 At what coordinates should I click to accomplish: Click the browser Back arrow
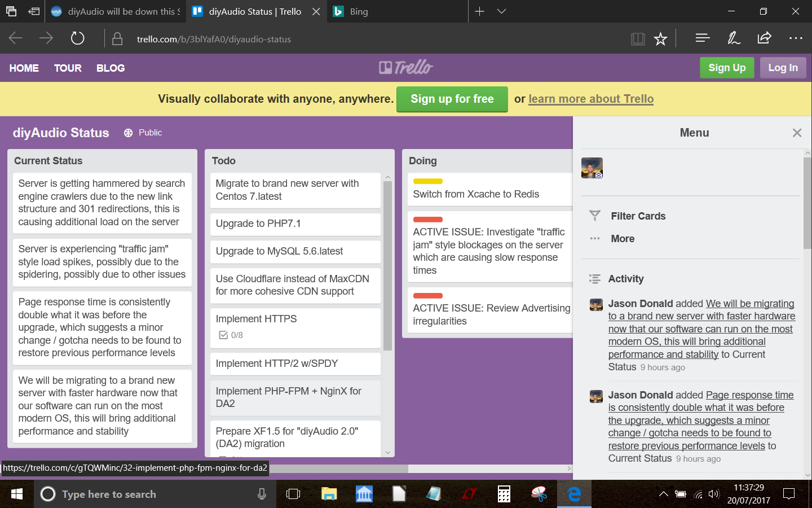16,38
